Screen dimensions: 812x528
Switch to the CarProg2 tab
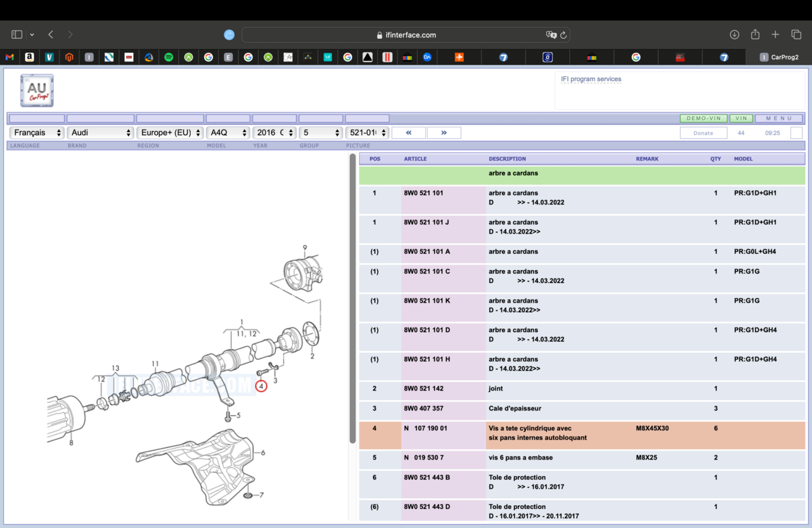click(x=779, y=57)
